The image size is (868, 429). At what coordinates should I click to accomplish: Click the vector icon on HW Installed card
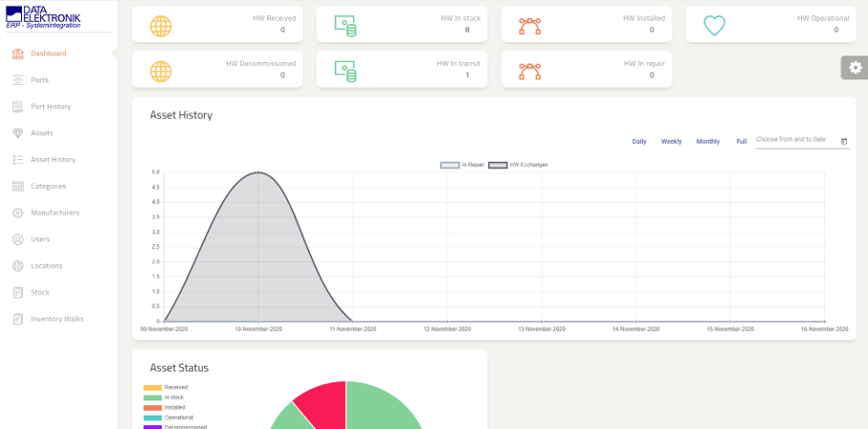tap(530, 26)
